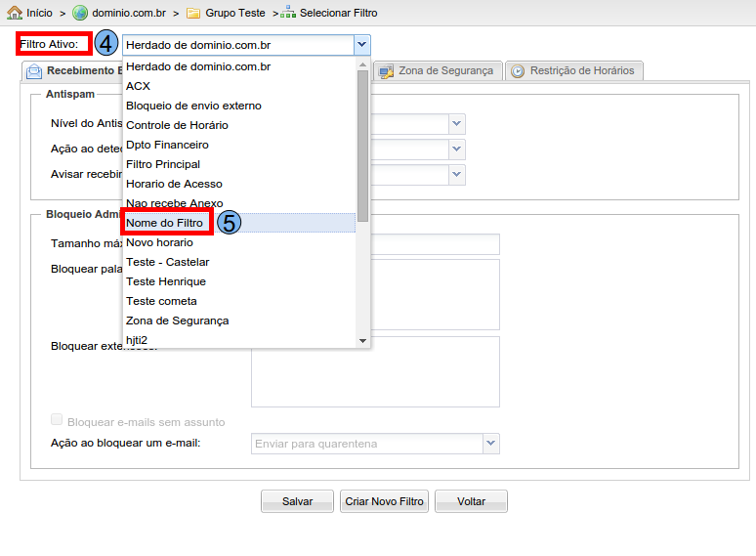Select 'Teste Henrique' in filter list

click(x=166, y=281)
